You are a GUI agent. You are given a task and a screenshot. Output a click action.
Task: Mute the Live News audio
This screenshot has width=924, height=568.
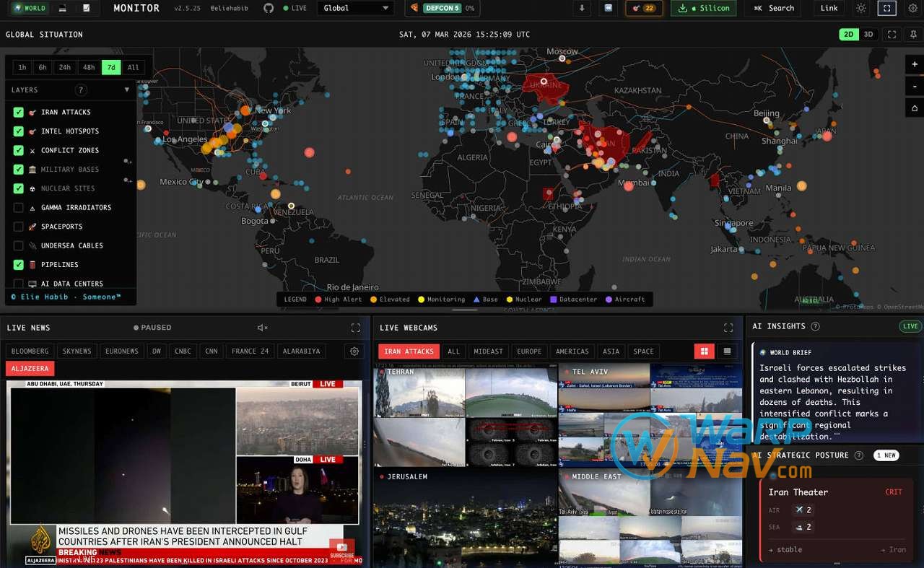click(x=261, y=327)
